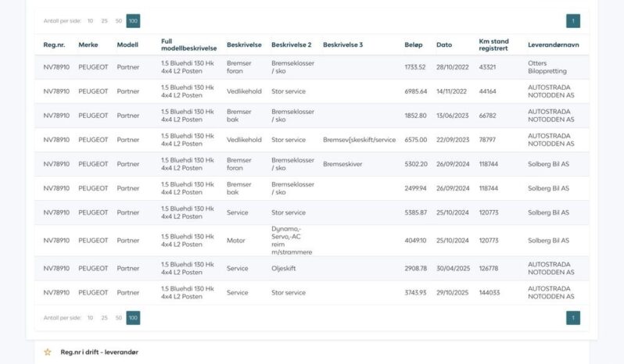This screenshot has width=624, height=364.
Task: Choose 50 rows per page at top
Action: 118,21
